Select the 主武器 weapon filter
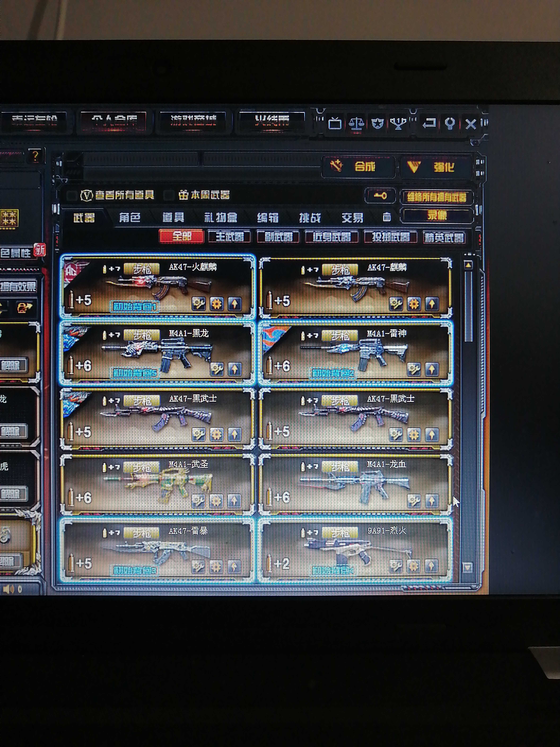The height and width of the screenshot is (747, 560). (x=229, y=238)
